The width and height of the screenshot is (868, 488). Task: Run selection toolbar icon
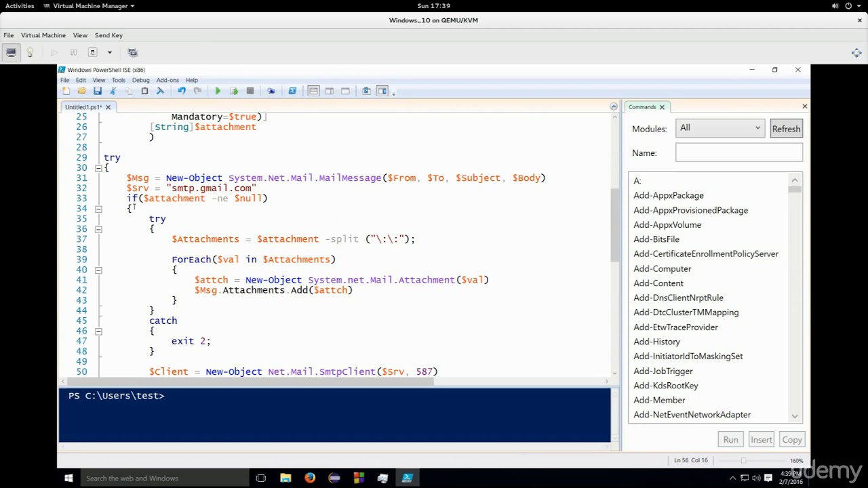pyautogui.click(x=234, y=91)
